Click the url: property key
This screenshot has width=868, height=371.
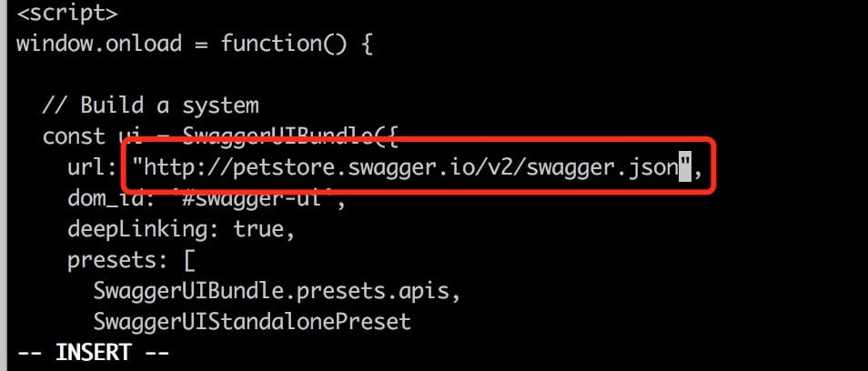tap(91, 168)
